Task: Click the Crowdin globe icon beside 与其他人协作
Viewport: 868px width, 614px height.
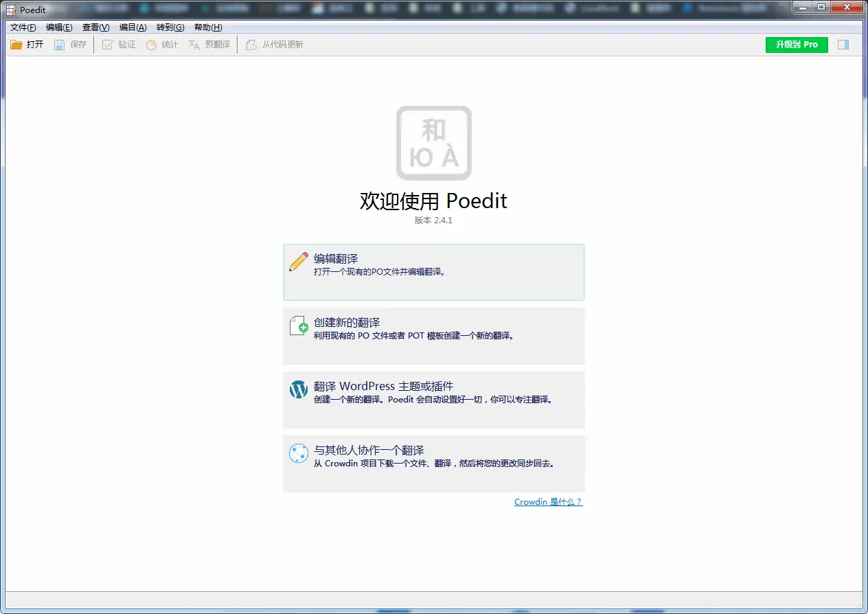Action: tap(297, 453)
